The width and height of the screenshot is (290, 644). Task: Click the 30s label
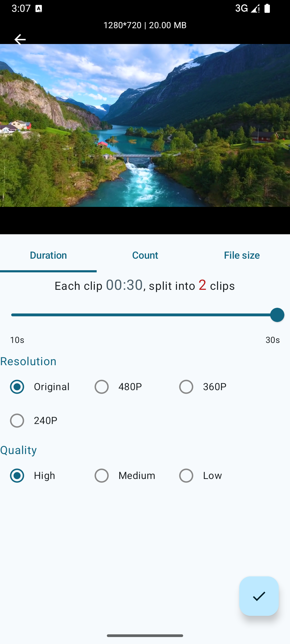(x=272, y=340)
